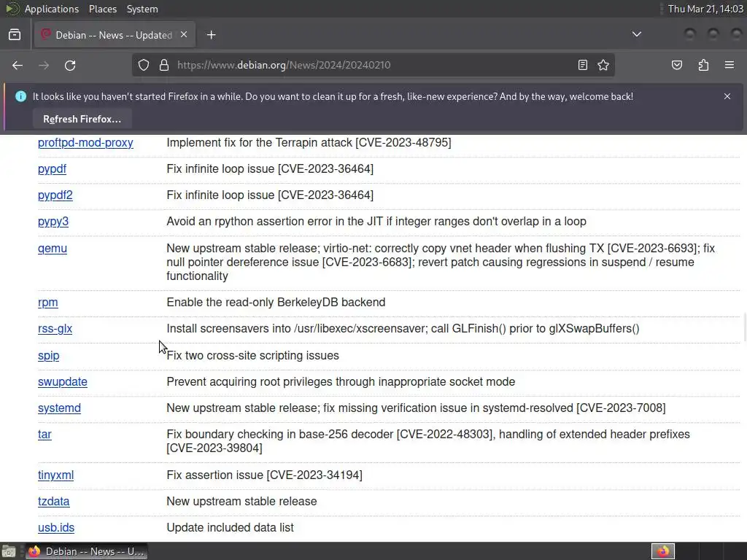The width and height of the screenshot is (747, 560).
Task: Open the Places menu
Action: [102, 9]
